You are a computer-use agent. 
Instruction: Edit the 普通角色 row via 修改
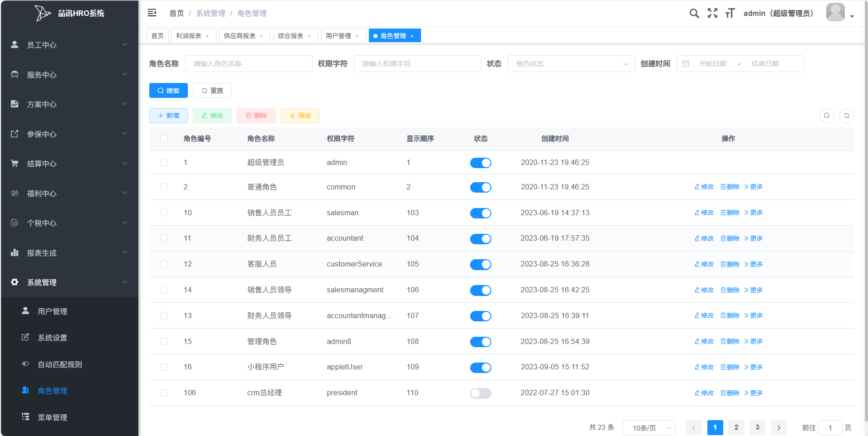[704, 187]
